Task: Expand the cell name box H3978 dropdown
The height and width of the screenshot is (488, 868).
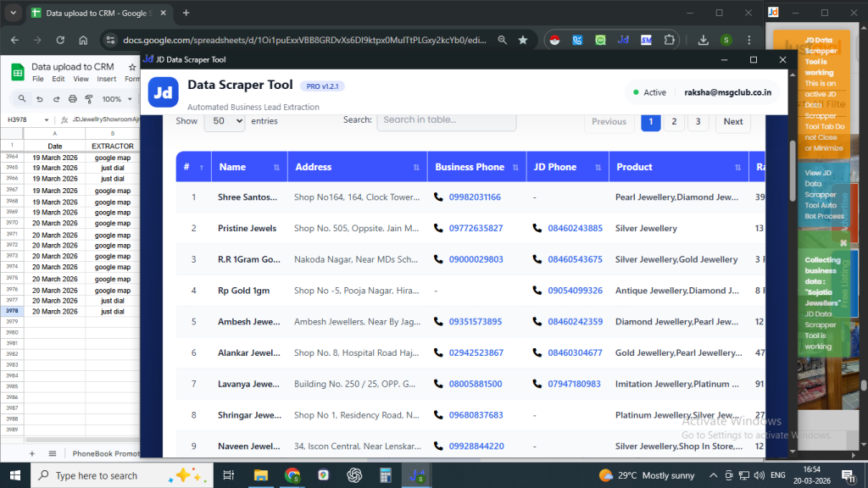Action: [x=46, y=120]
